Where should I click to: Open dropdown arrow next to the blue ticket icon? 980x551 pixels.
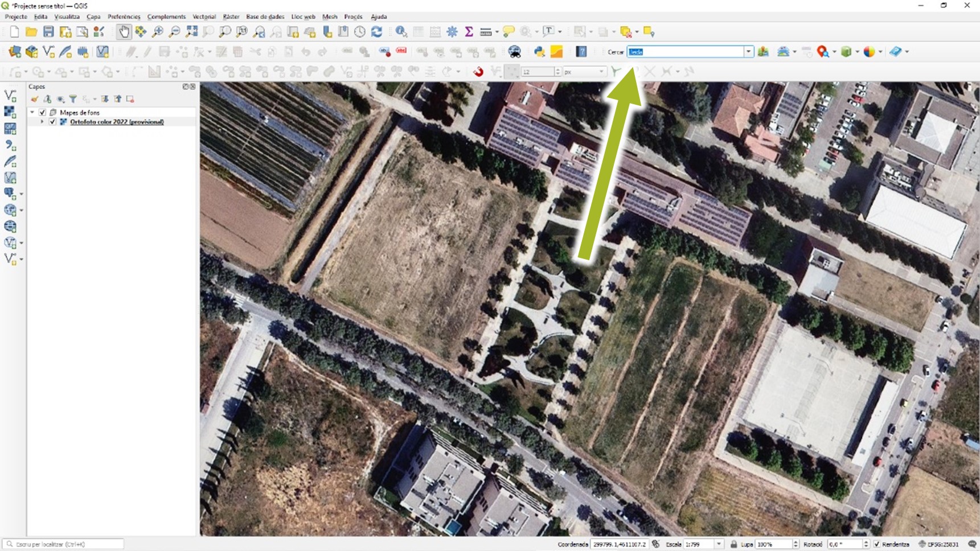pyautogui.click(x=907, y=52)
